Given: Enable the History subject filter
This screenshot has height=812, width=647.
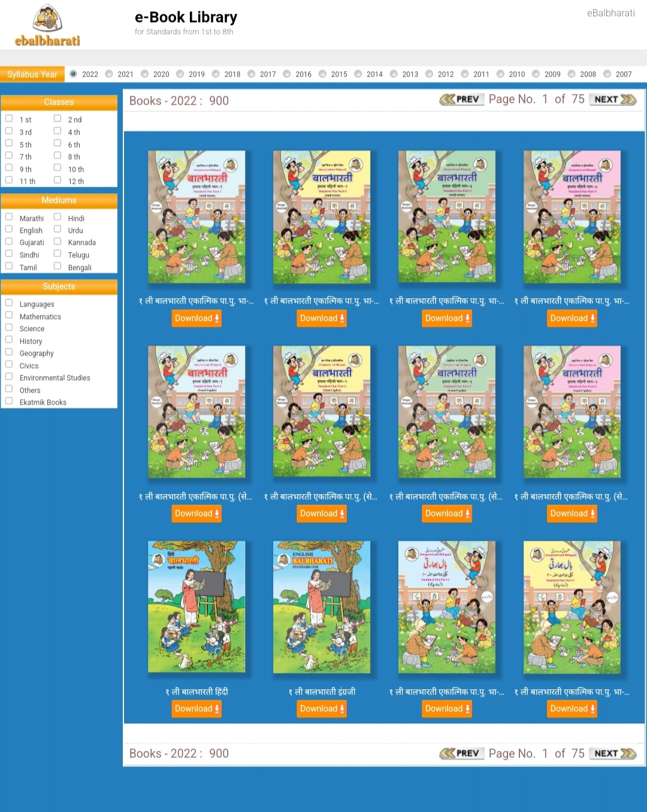Looking at the screenshot, I should (9, 340).
